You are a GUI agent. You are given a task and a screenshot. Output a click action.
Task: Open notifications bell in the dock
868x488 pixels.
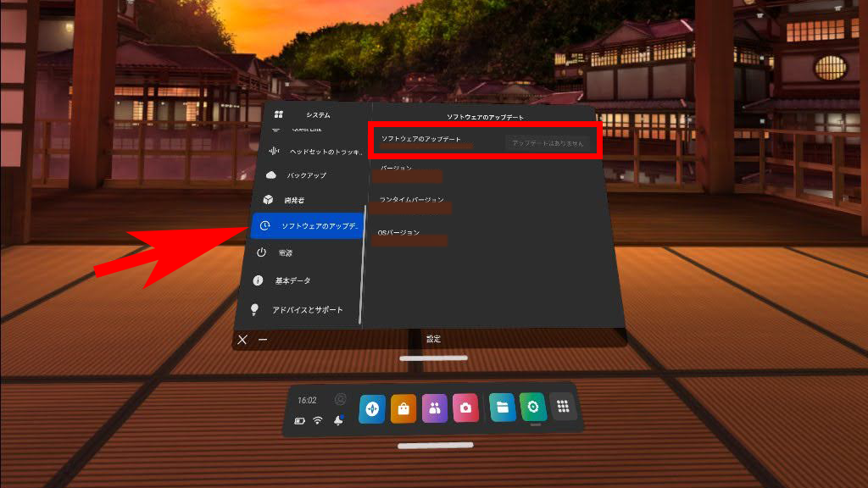pos(338,420)
